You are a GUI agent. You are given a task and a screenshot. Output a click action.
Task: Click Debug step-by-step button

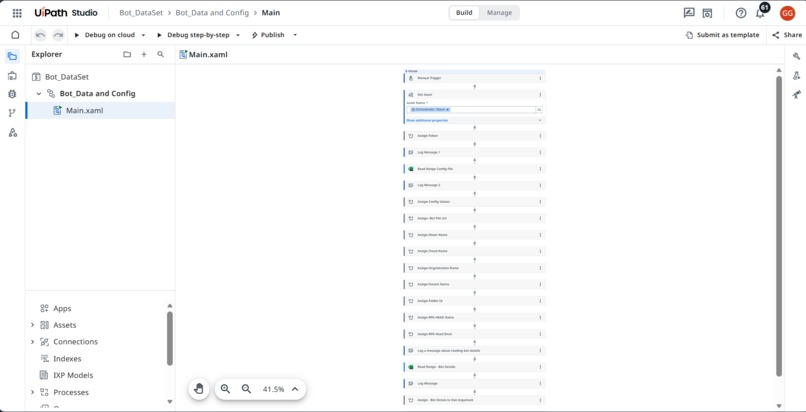pos(193,35)
